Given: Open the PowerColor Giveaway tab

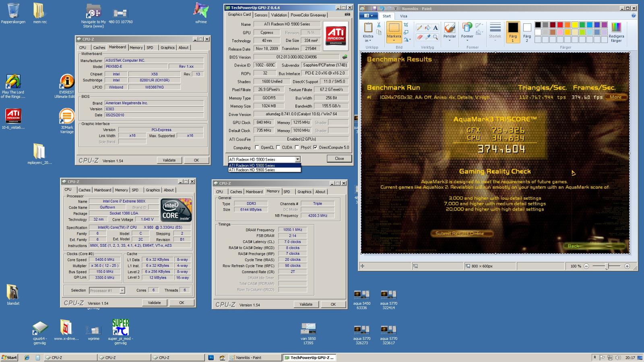Looking at the screenshot, I should click(x=308, y=15).
